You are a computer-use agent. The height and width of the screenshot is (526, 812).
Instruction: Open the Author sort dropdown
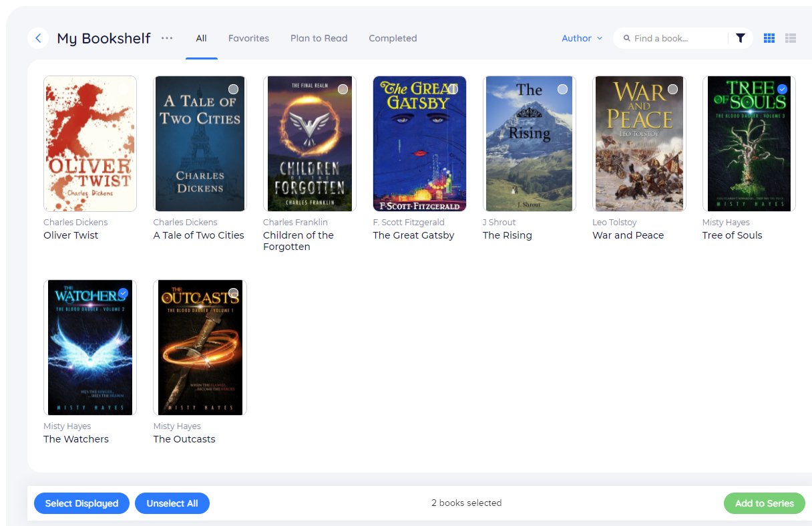[582, 38]
